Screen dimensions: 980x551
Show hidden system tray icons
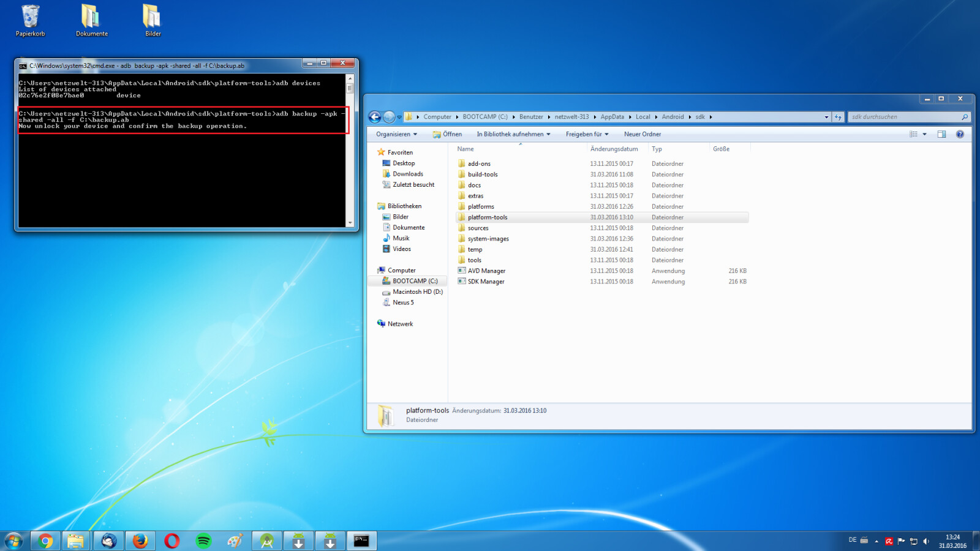point(877,541)
